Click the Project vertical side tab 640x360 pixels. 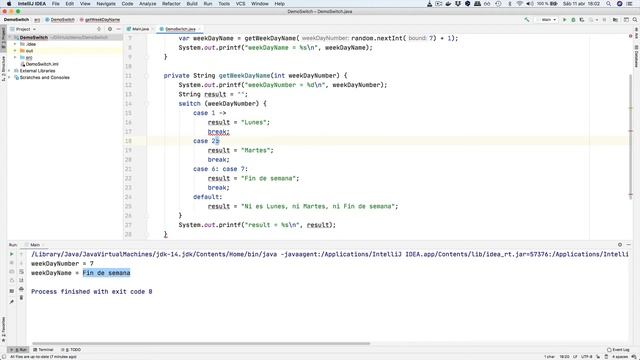pos(3,38)
